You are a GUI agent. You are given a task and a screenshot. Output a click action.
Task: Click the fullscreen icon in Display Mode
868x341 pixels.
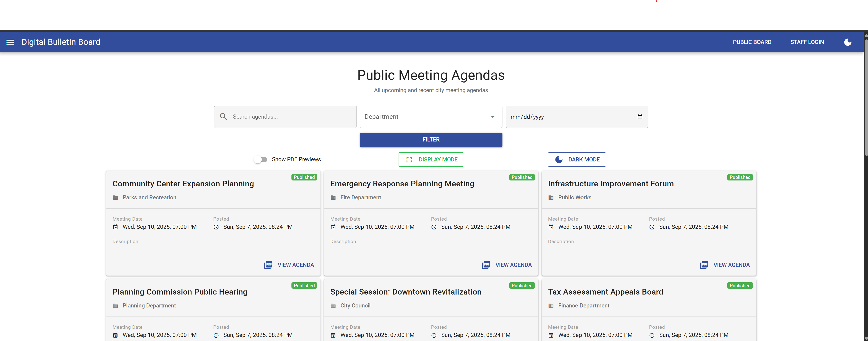click(x=409, y=160)
